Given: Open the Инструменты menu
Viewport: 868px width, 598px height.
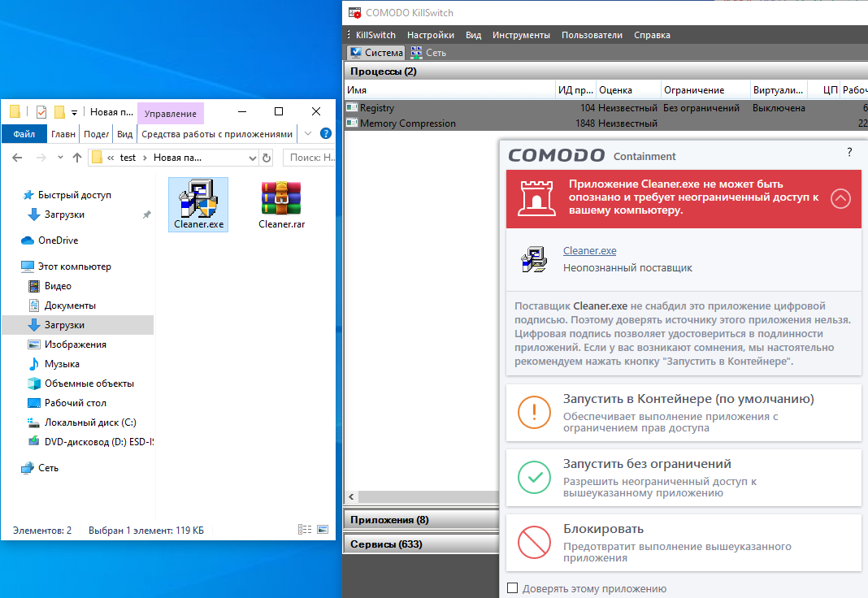Looking at the screenshot, I should pyautogui.click(x=521, y=35).
